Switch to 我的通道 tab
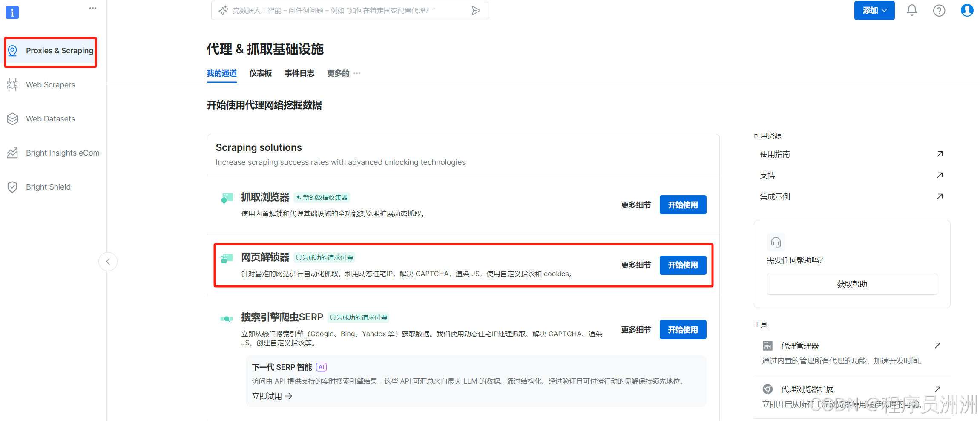980x421 pixels. tap(221, 73)
